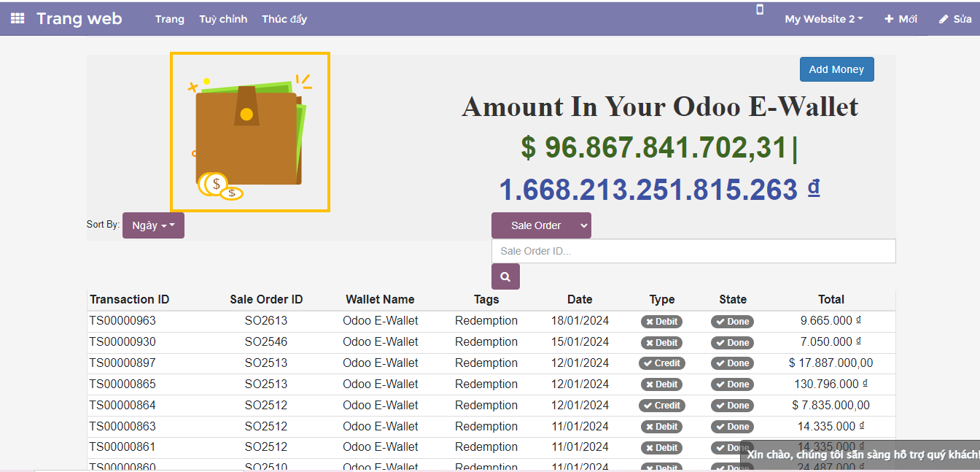Click the wallet illustration image
980x472 pixels.
[x=250, y=132]
